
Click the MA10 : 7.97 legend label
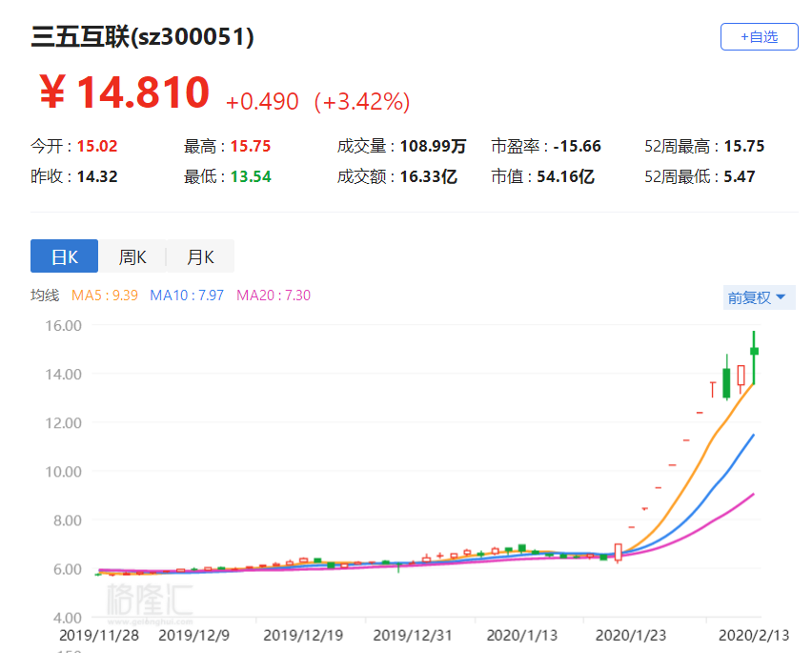tap(187, 296)
